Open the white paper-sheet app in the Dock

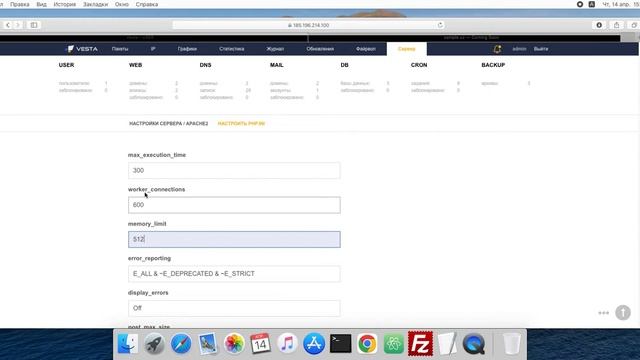tap(447, 344)
